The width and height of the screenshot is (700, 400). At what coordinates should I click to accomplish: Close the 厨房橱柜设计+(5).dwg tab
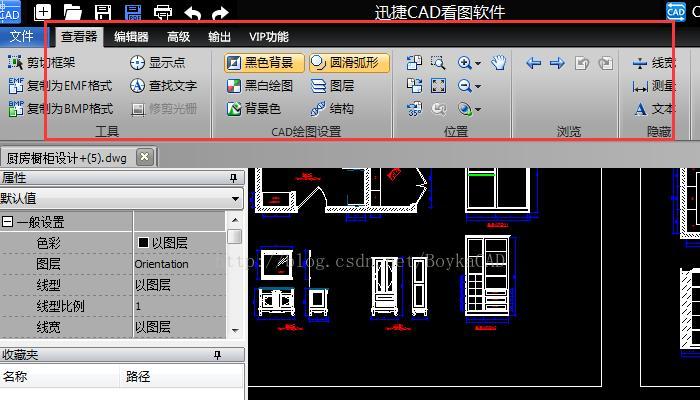144,157
